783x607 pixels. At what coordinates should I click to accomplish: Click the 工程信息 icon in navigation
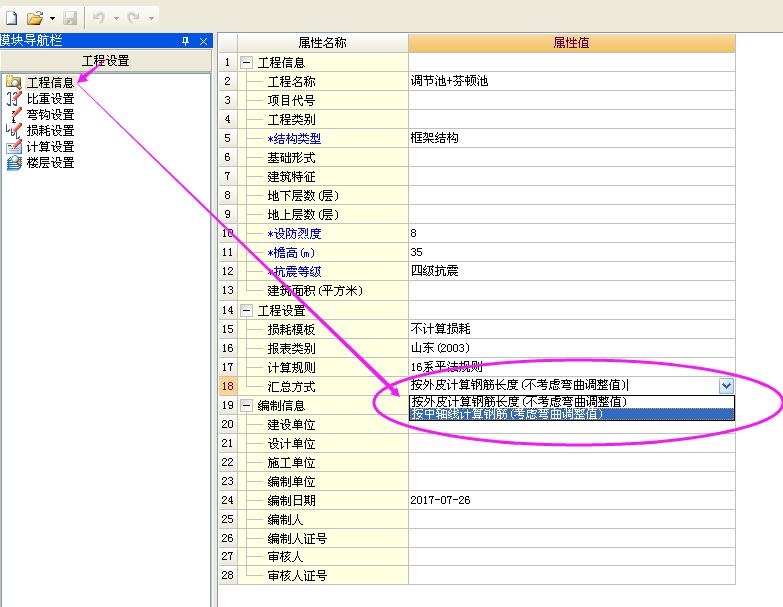pyautogui.click(x=13, y=82)
